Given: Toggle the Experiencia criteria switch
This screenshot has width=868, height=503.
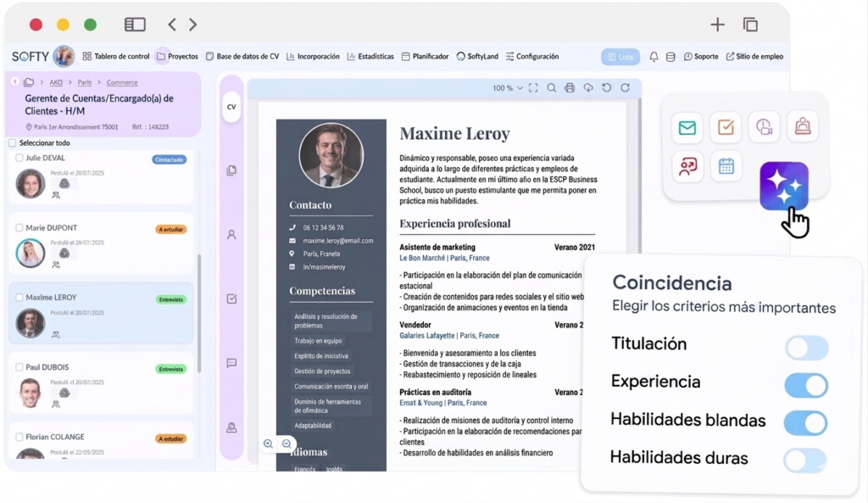Looking at the screenshot, I should pyautogui.click(x=805, y=385).
